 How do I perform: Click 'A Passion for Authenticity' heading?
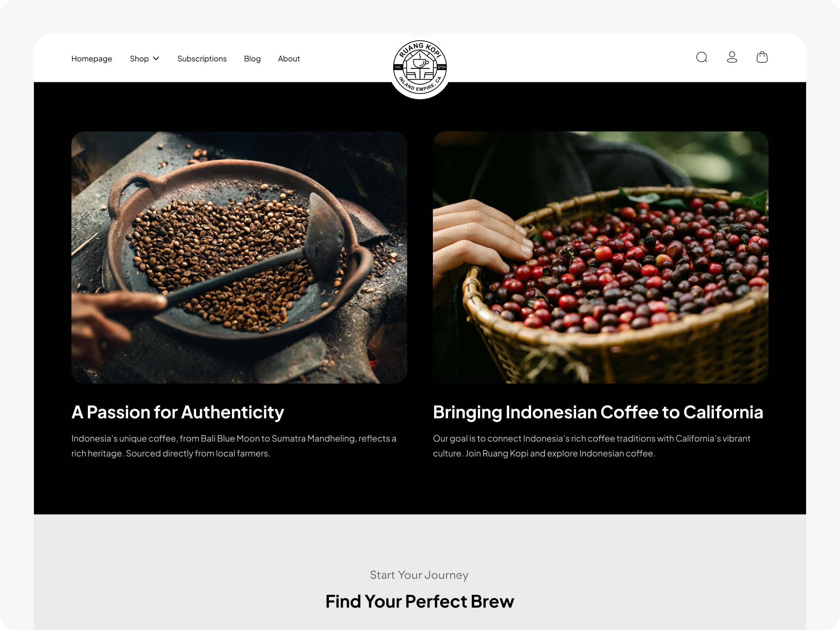178,412
